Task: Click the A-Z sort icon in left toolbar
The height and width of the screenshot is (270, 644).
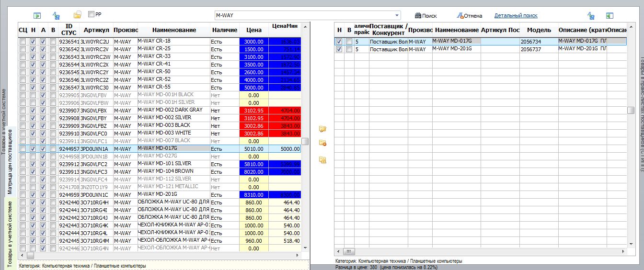Action: tap(56, 16)
